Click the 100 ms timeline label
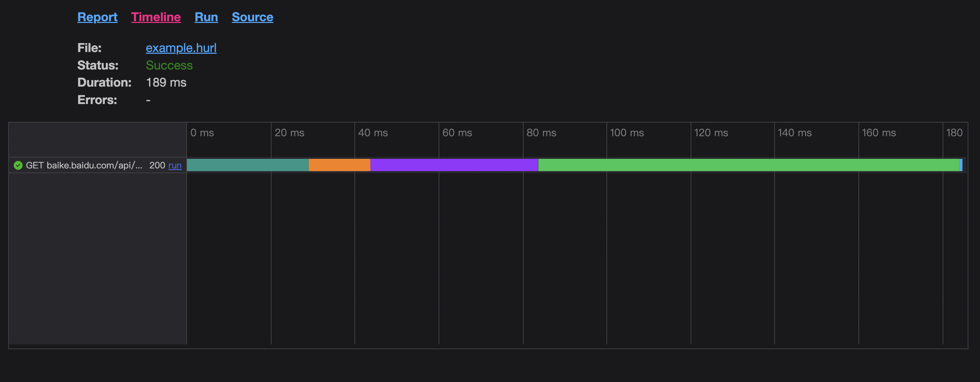 click(627, 133)
